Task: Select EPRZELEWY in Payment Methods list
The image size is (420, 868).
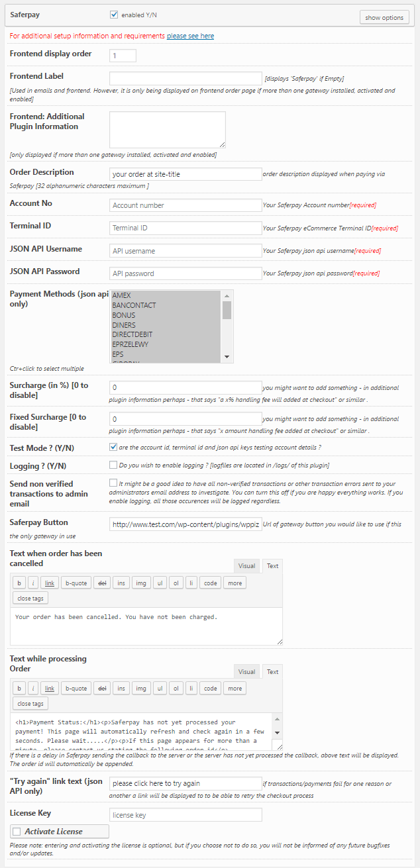Action: [166, 345]
